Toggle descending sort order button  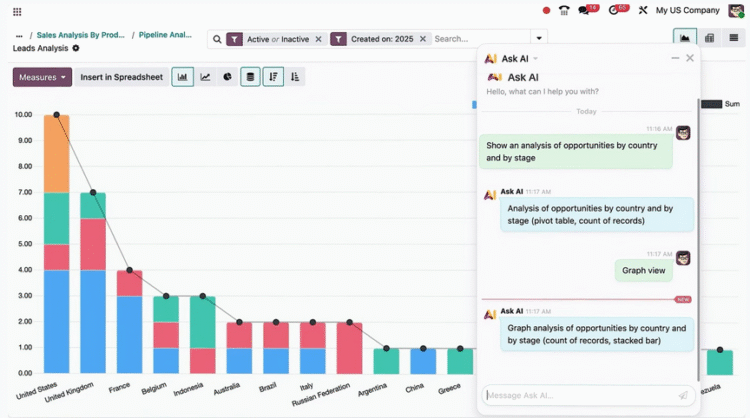coord(273,77)
